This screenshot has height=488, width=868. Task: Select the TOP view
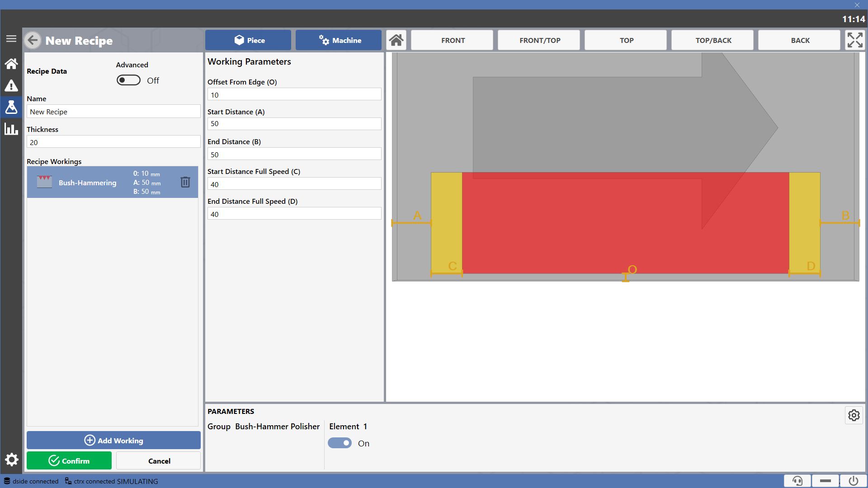(626, 40)
